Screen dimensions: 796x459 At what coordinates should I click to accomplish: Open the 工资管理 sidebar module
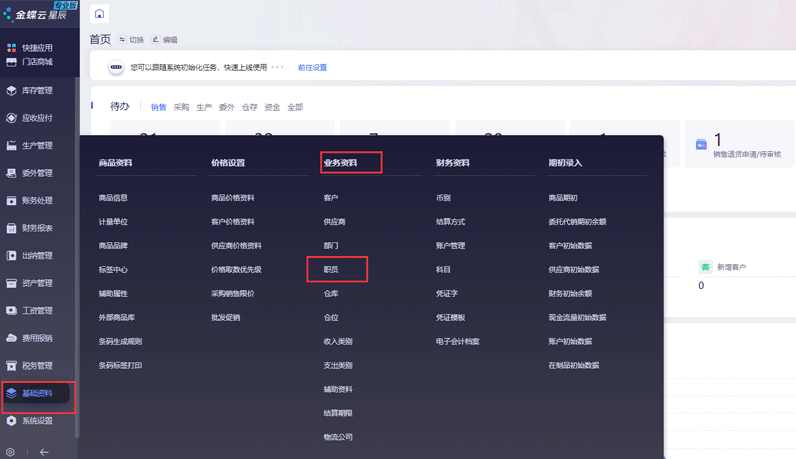click(x=37, y=310)
